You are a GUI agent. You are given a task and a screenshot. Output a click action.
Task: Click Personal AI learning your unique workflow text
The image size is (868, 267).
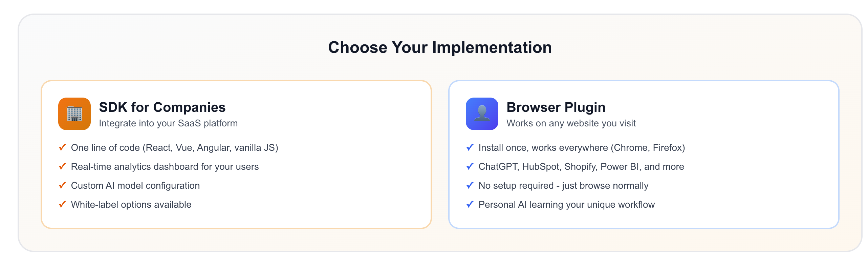coord(567,205)
